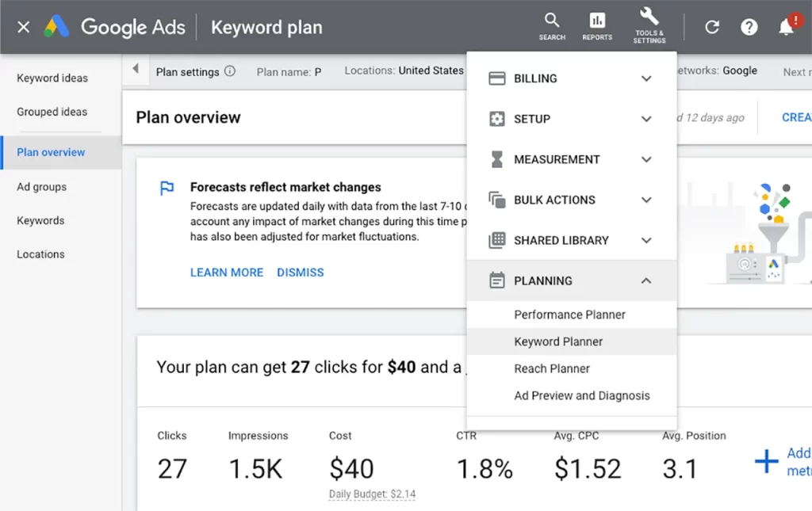Click the Bulk Actions copy icon
812x511 pixels.
pos(496,200)
